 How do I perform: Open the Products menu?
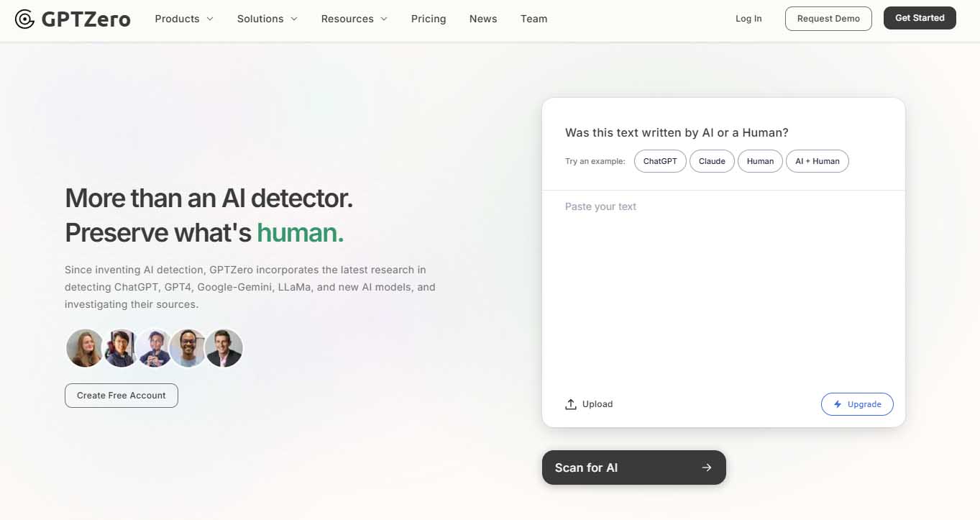click(184, 19)
